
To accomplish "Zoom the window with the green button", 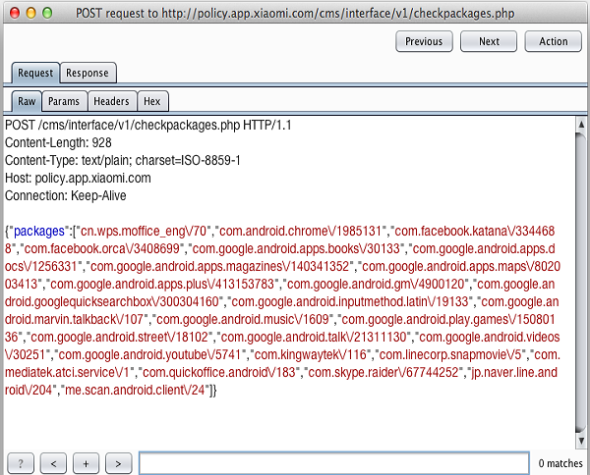I will point(47,13).
